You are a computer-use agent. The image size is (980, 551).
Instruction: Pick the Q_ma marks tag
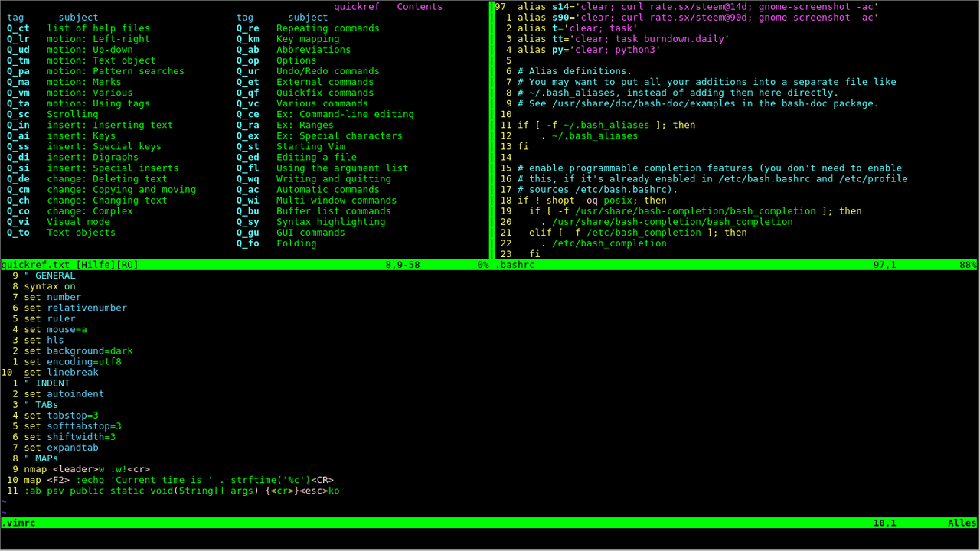(x=18, y=82)
